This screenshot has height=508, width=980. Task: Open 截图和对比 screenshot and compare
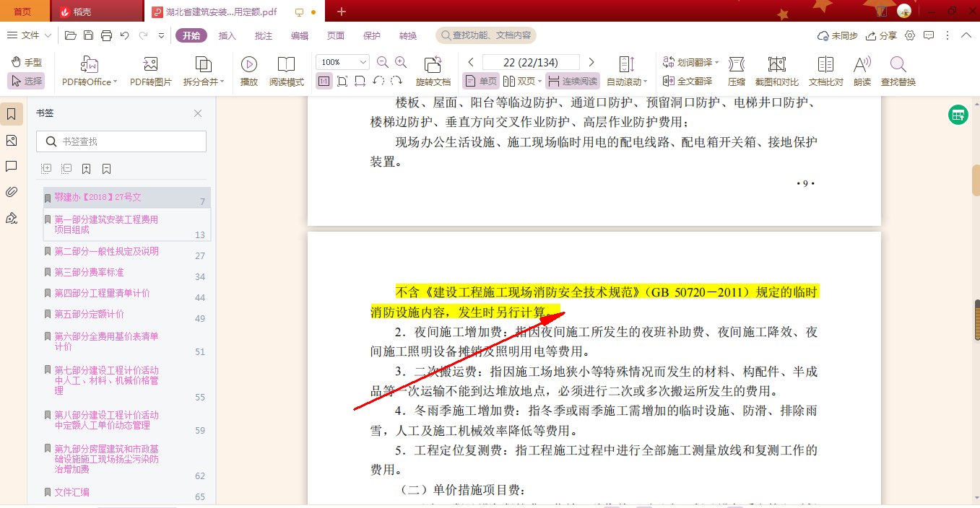point(776,71)
